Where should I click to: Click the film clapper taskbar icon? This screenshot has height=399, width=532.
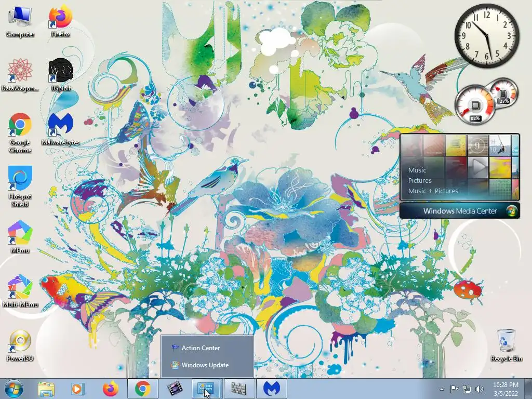click(175, 389)
